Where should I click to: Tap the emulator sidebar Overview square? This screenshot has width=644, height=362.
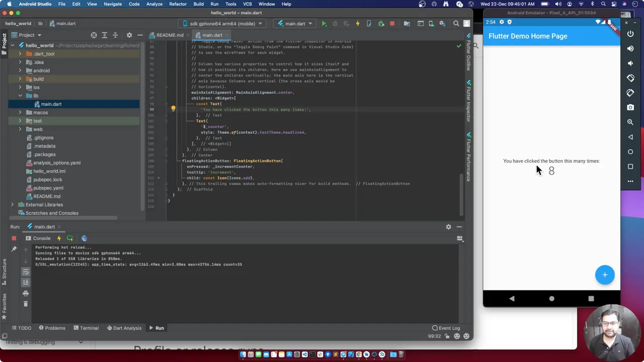click(x=630, y=166)
